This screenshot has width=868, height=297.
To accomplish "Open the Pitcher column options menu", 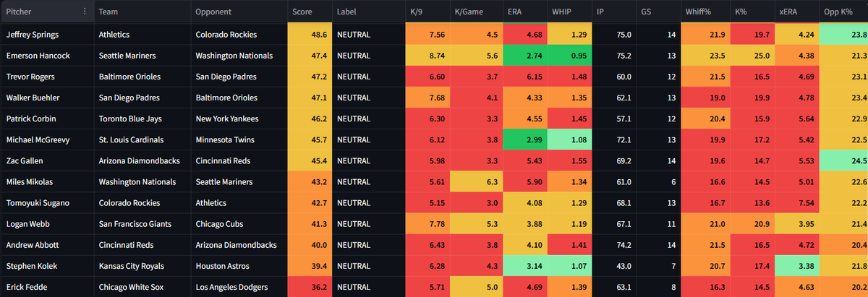I will tap(85, 12).
